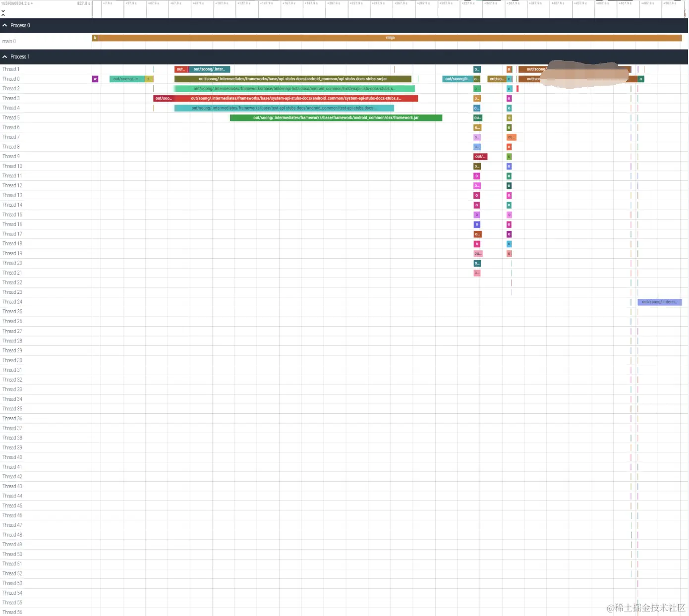Viewport: 689px width, 616px height.
Task: Select the pink 'ou...' slice on Thread 19
Action: coord(478,254)
